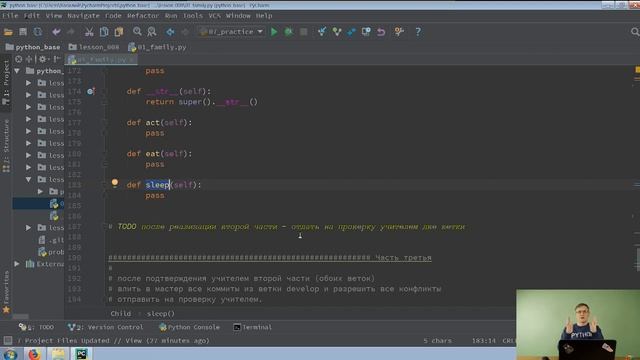The image size is (640, 360).
Task: Click the Compare with same version icon
Action: click(x=351, y=32)
